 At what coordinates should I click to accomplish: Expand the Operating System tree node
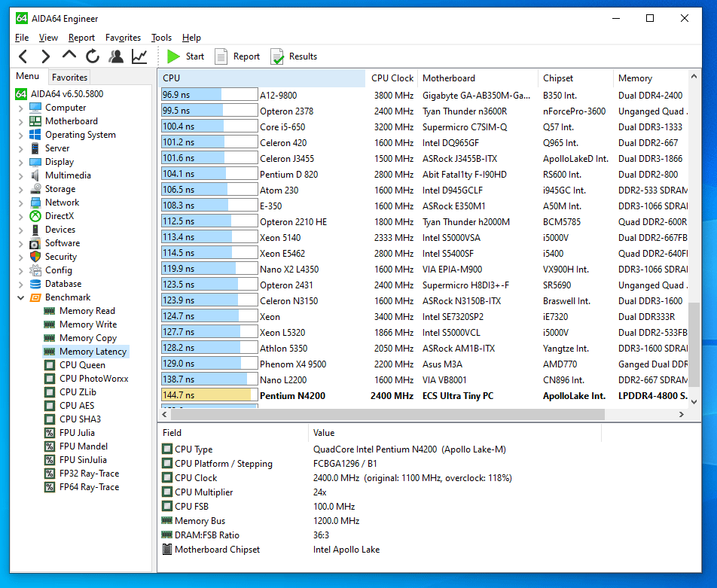pos(20,136)
